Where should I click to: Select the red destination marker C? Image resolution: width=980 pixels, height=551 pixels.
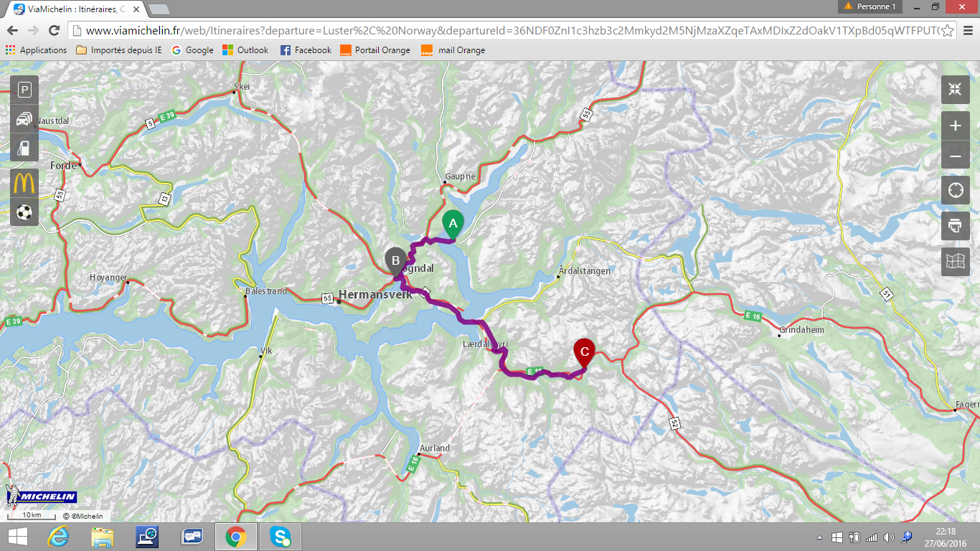tap(585, 351)
